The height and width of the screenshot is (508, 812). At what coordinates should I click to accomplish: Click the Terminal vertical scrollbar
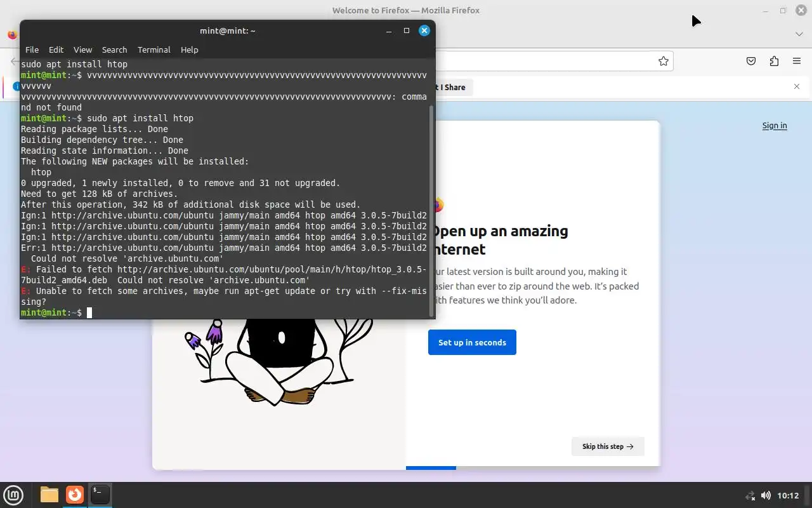tap(432, 210)
